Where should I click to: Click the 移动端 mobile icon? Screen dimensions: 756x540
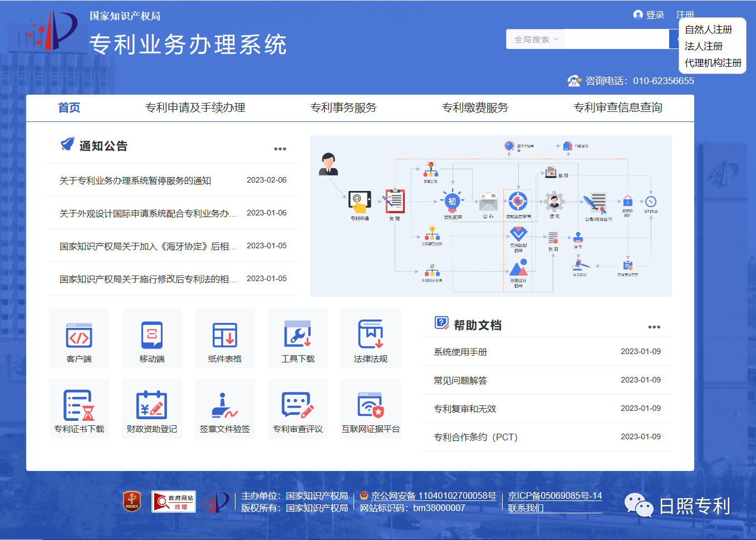pos(152,338)
